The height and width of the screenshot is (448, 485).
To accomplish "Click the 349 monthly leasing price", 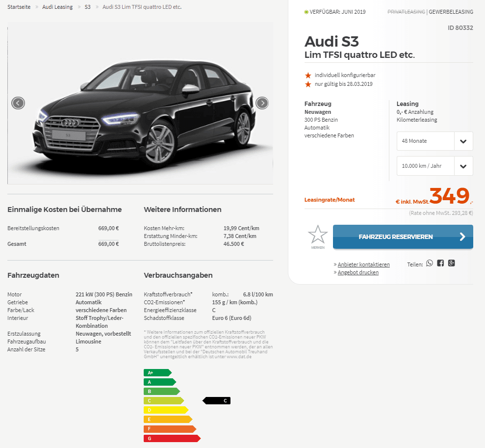I will pyautogui.click(x=449, y=196).
